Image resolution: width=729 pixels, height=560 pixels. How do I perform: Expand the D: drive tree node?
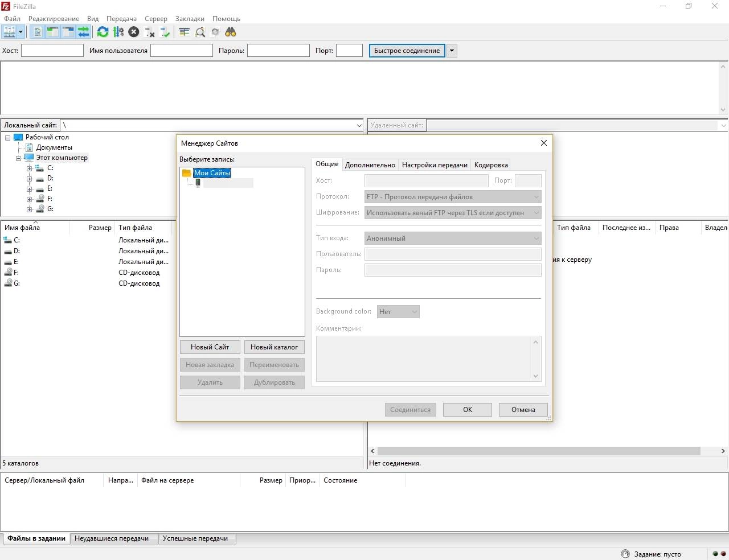[x=30, y=179]
